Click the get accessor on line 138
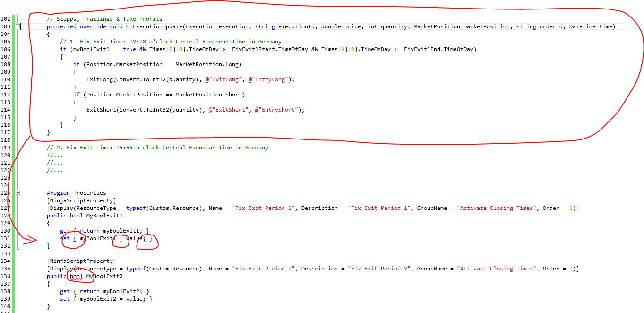 (x=65, y=291)
